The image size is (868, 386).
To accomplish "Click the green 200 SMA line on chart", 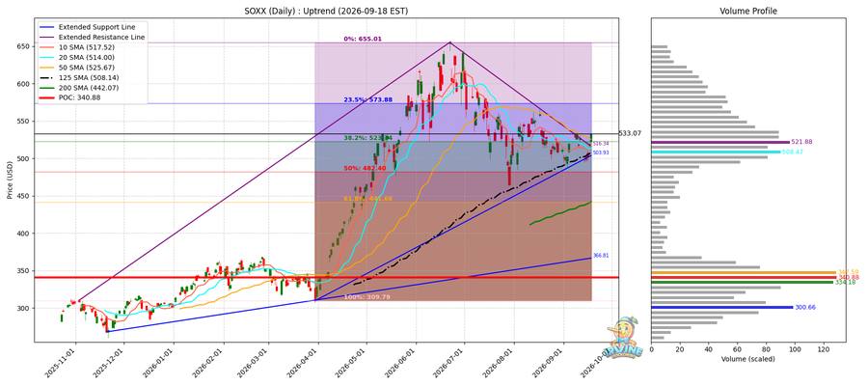I will pyautogui.click(x=560, y=213).
